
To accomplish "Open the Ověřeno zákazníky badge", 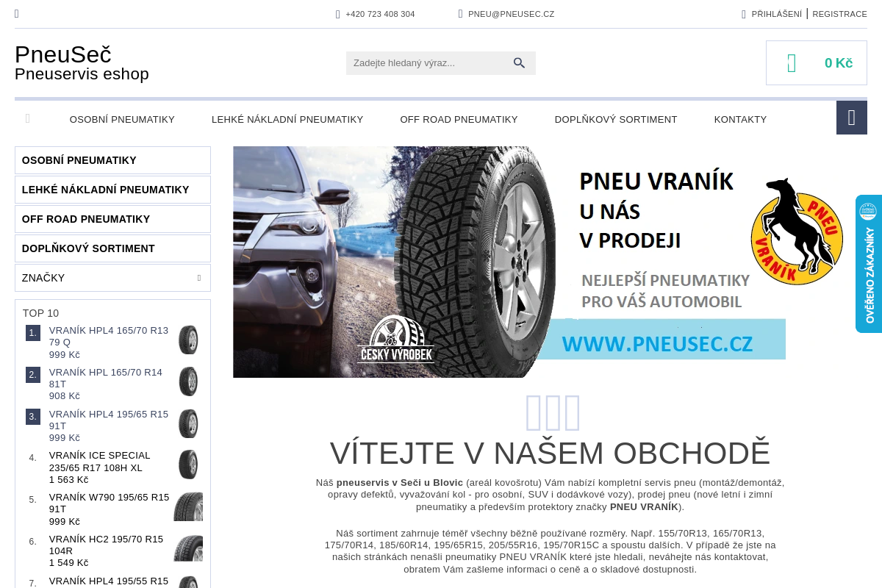I will [869, 264].
